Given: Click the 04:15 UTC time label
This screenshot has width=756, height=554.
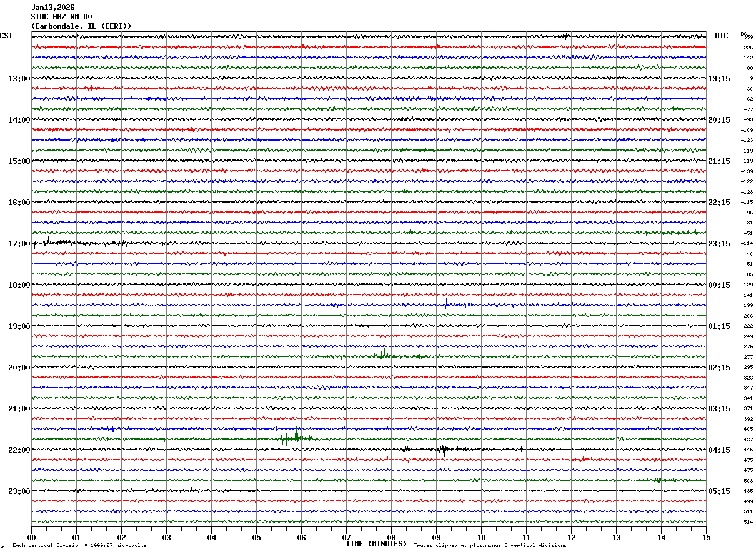Looking at the screenshot, I should (x=719, y=450).
